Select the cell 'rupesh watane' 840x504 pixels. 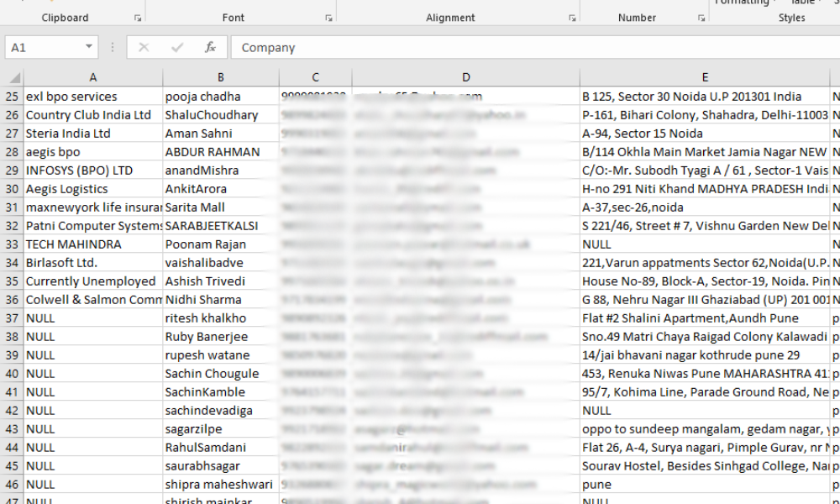221,355
